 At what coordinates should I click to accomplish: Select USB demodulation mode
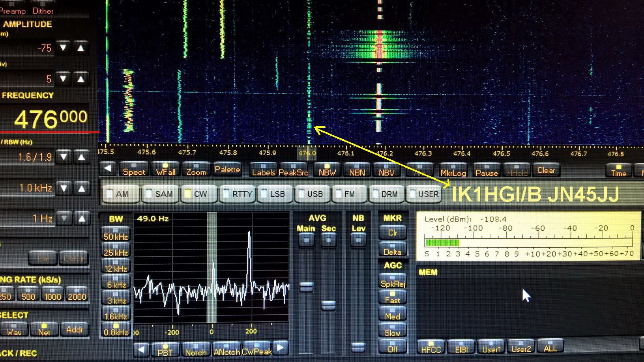click(313, 193)
